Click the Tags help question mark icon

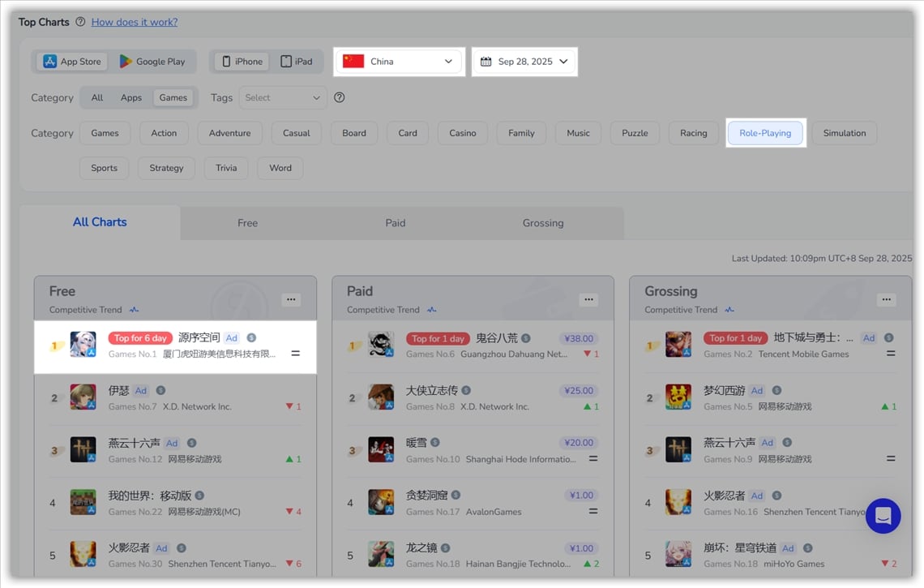(340, 97)
